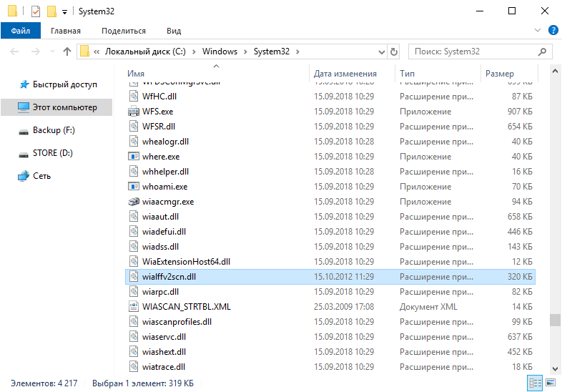Select the whoami.exe application icon
This screenshot has height=392, width=562.
134,187
